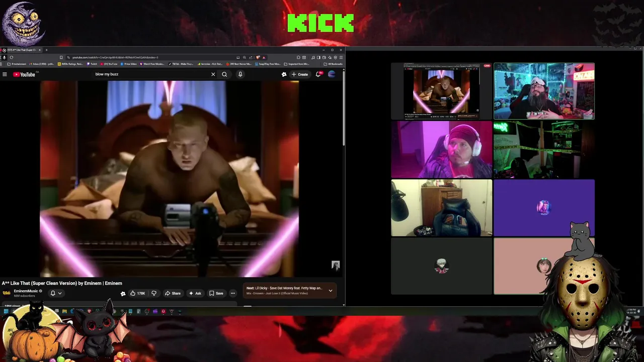Click the Create button

[299, 74]
